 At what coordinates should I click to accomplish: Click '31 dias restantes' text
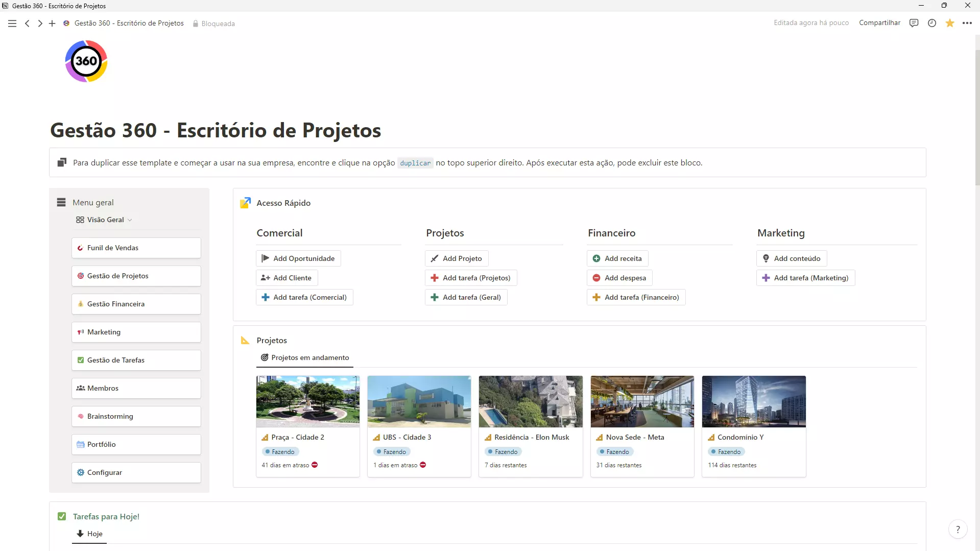pyautogui.click(x=619, y=465)
